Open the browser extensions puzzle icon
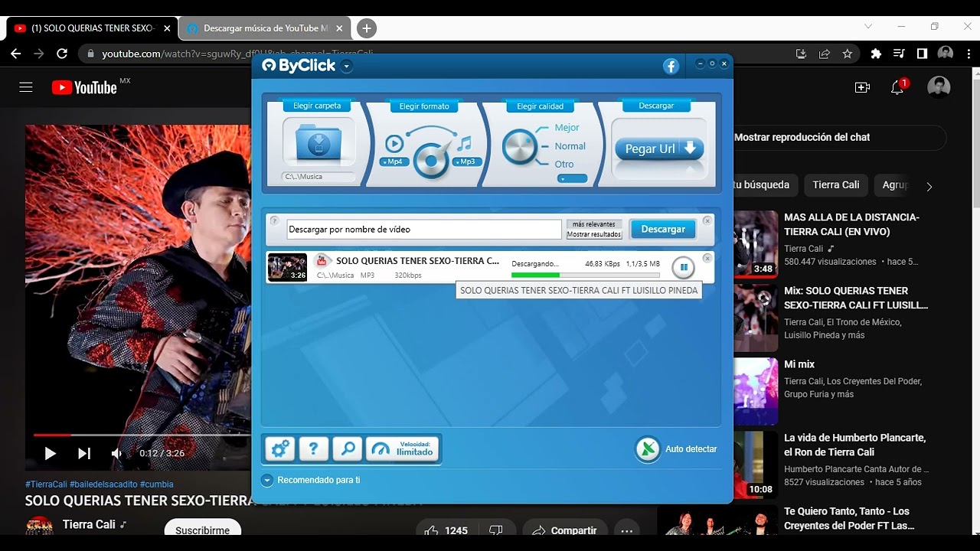Viewport: 980px width, 551px height. 877,54
